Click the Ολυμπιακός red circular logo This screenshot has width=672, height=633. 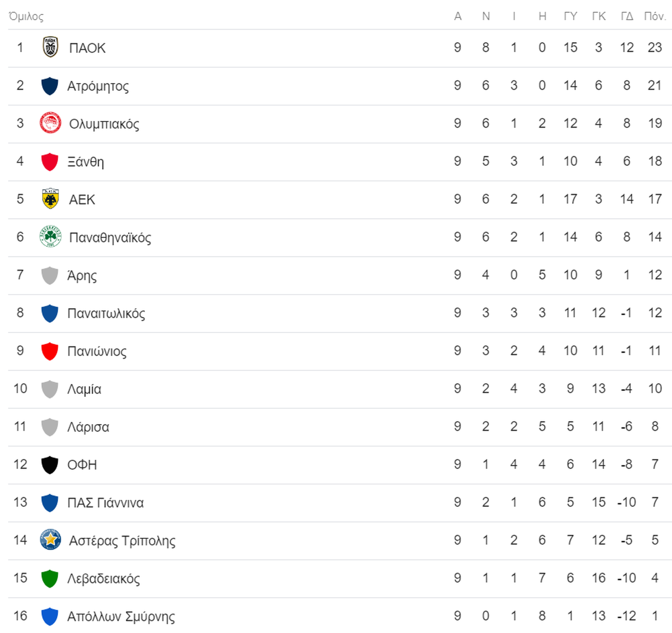pos(50,123)
